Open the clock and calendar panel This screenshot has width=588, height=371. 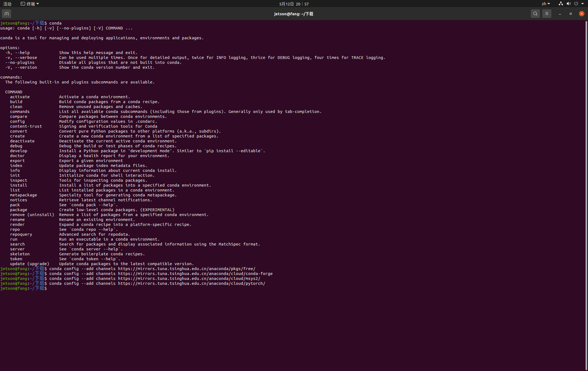294,4
